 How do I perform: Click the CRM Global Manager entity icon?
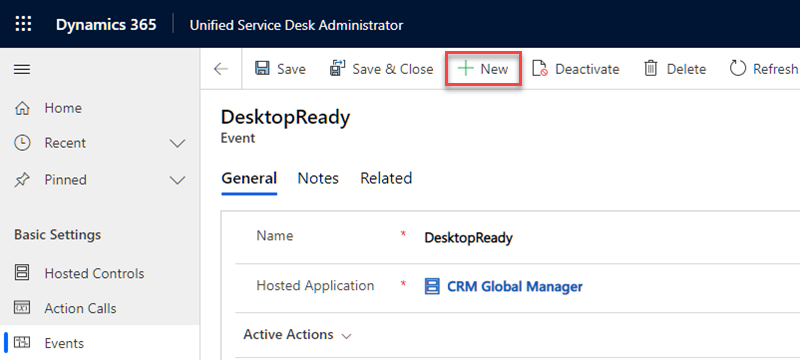pyautogui.click(x=432, y=287)
